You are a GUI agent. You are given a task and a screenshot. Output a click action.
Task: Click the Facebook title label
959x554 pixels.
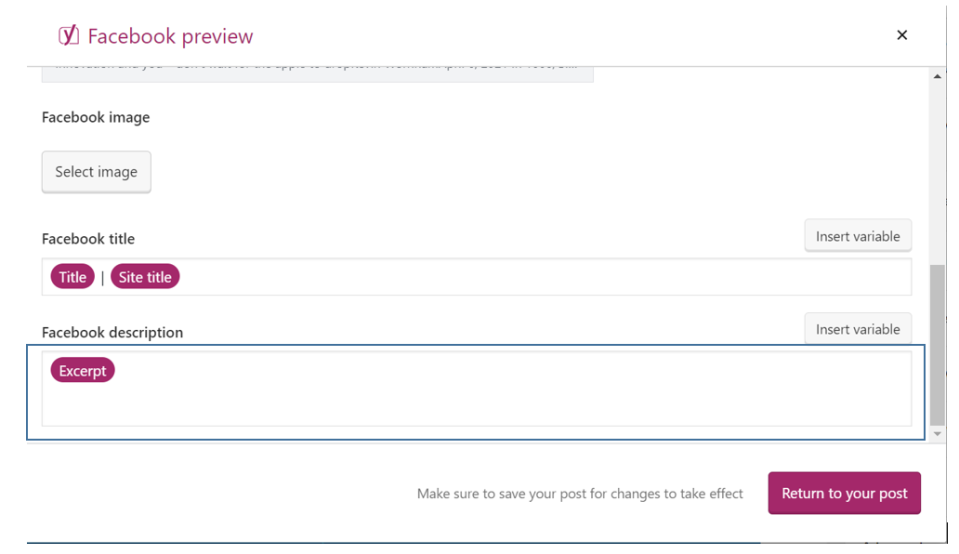tap(88, 239)
